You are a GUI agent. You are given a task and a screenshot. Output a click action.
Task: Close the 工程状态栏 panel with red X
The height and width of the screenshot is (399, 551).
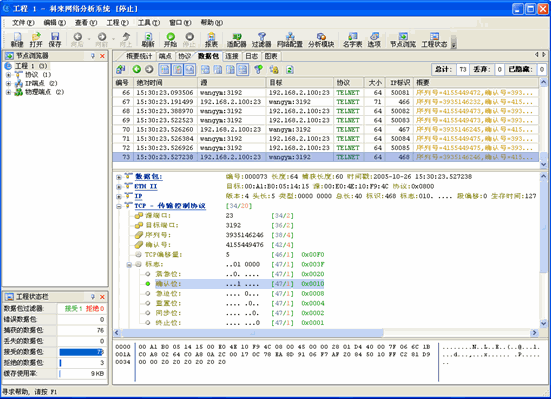(102, 297)
